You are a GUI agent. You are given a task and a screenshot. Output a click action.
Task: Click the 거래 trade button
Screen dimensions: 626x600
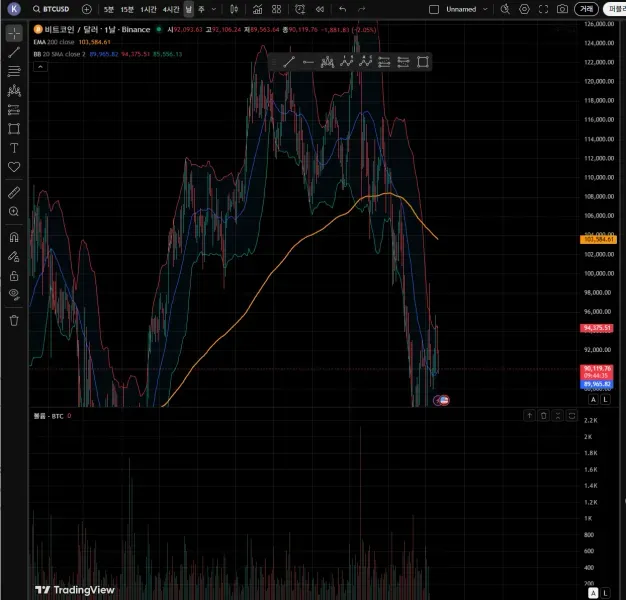click(586, 9)
